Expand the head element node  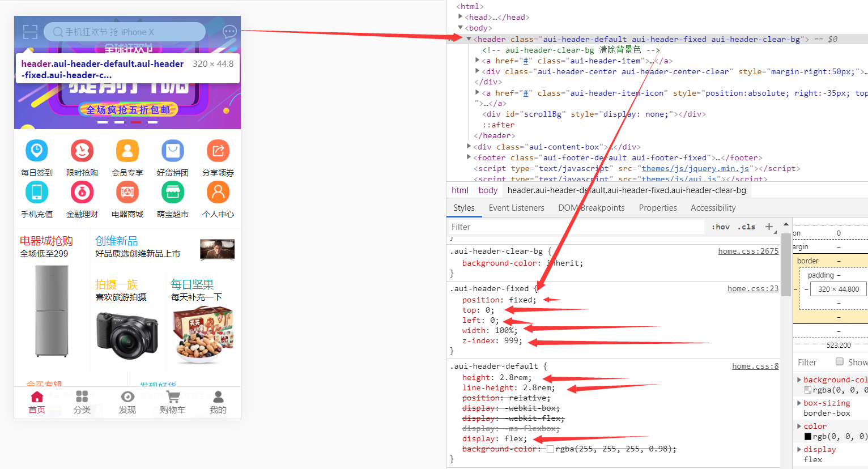[461, 17]
